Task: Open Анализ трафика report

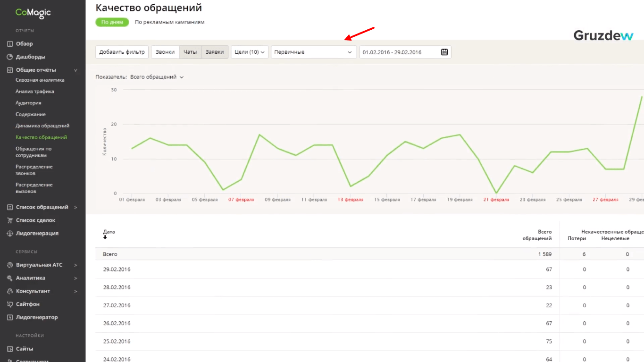Action: click(35, 92)
